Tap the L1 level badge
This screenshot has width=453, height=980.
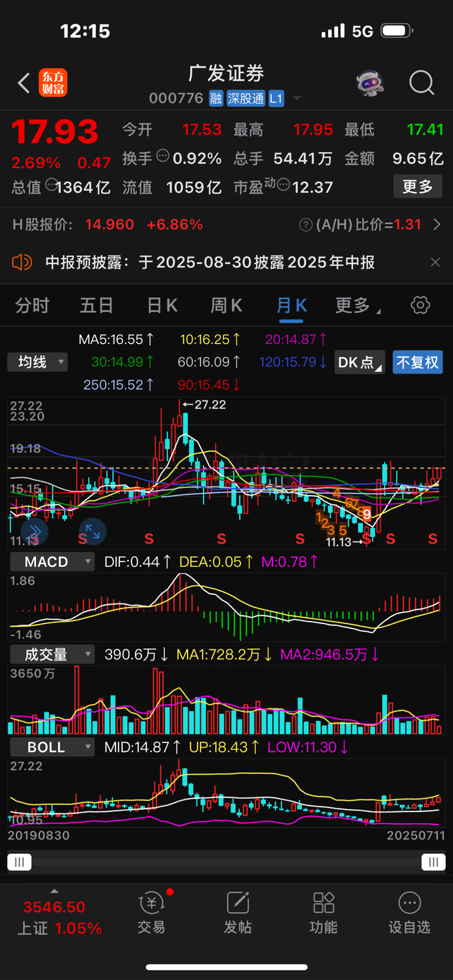click(x=276, y=98)
